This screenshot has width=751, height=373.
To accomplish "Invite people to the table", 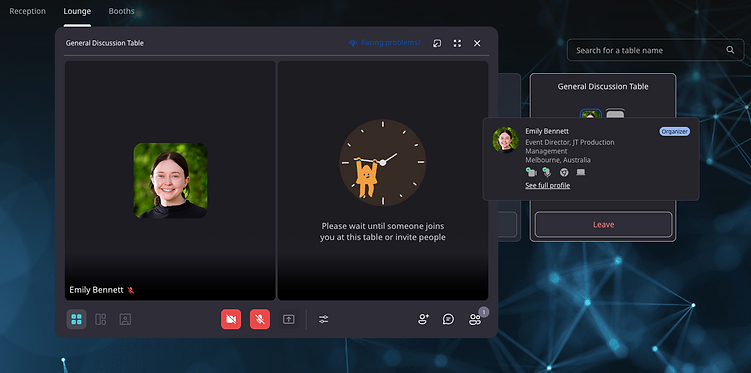I will [423, 319].
